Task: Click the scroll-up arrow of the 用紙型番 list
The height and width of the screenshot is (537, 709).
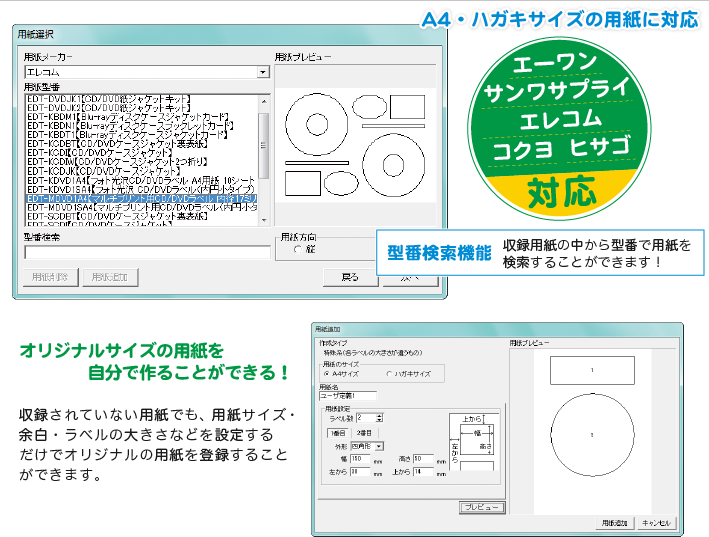Action: [x=264, y=101]
